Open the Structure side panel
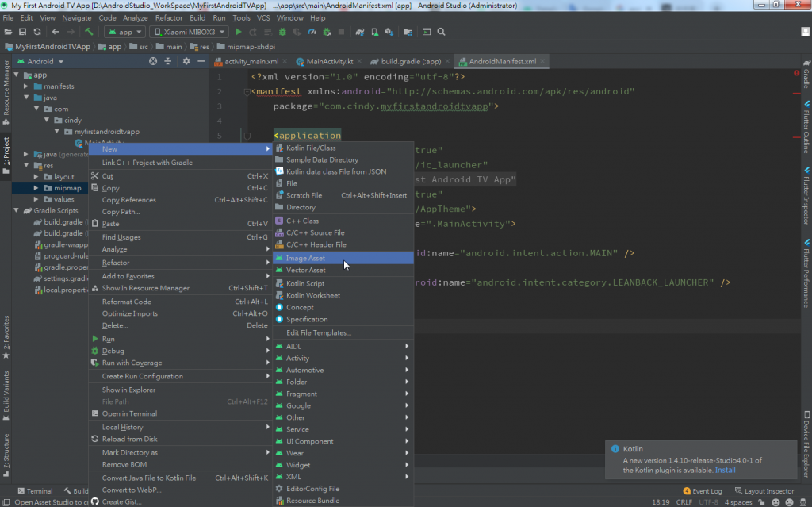 [6, 455]
